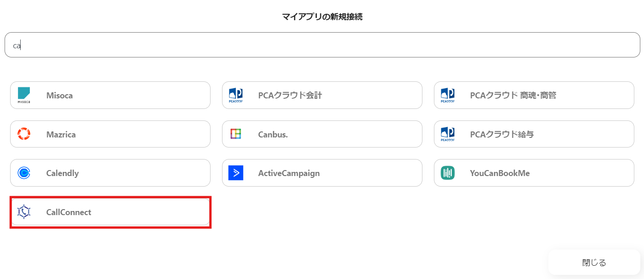Screen dimensions: 644x279
Task: Click the Calendly circular C icon
Action: pyautogui.click(x=24, y=173)
